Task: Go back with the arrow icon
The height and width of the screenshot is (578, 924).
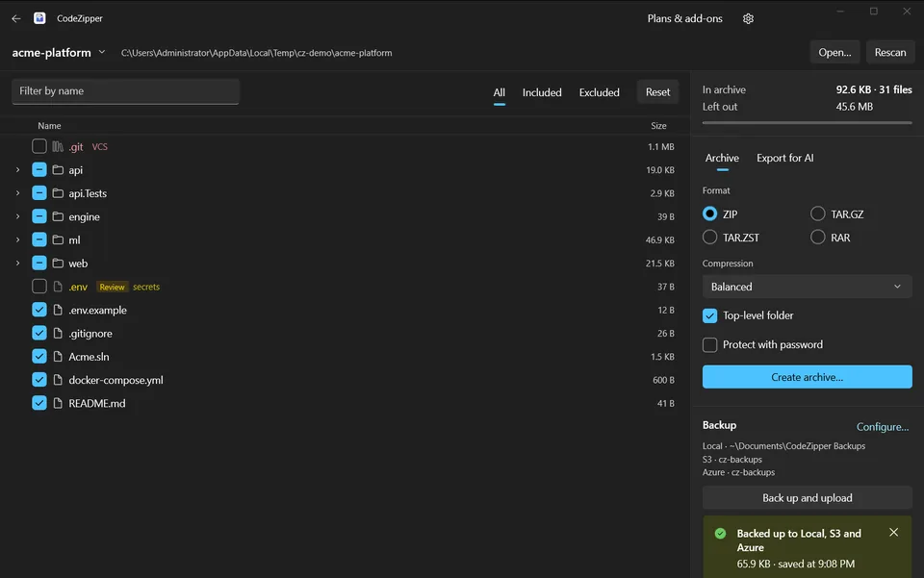Action: [16, 18]
